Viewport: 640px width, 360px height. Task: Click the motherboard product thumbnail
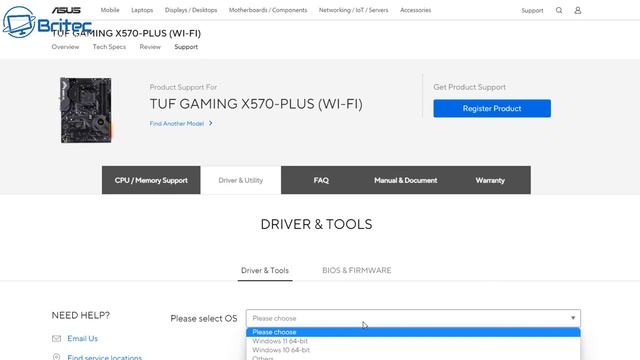pyautogui.click(x=86, y=110)
